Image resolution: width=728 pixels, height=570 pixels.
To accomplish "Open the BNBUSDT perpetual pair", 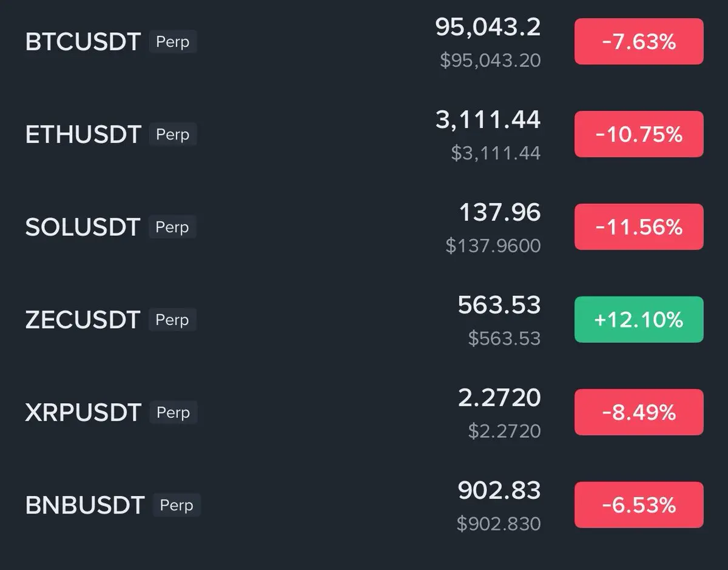I will (85, 505).
